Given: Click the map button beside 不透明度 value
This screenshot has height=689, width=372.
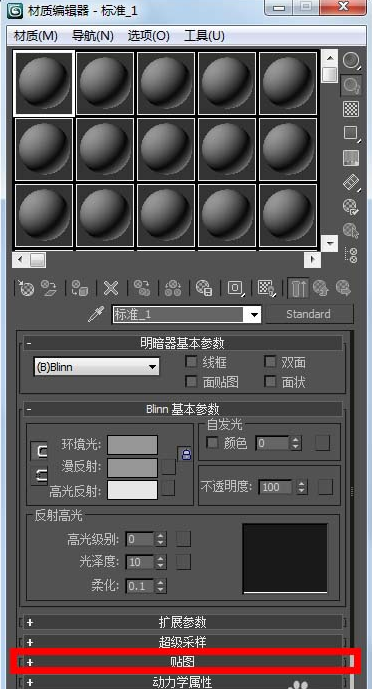Looking at the screenshot, I should coord(325,487).
